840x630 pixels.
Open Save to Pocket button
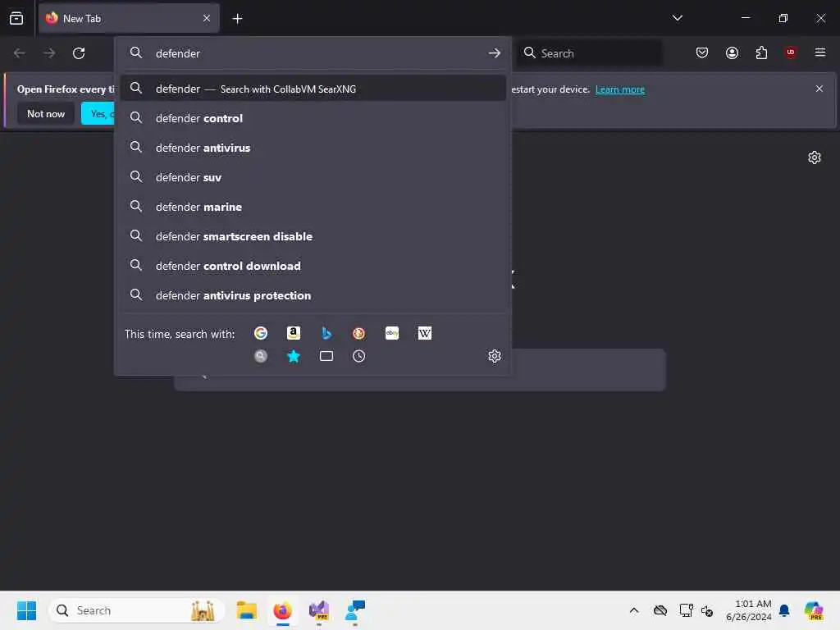702,52
